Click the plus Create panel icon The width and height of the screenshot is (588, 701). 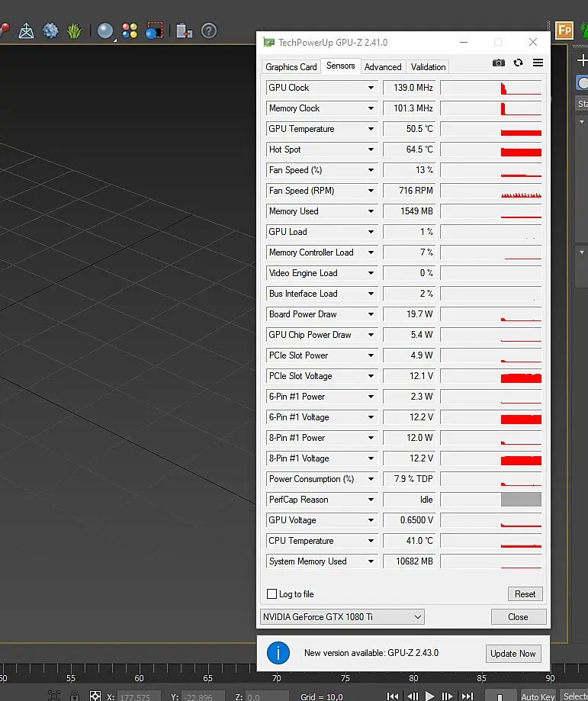[x=582, y=60]
